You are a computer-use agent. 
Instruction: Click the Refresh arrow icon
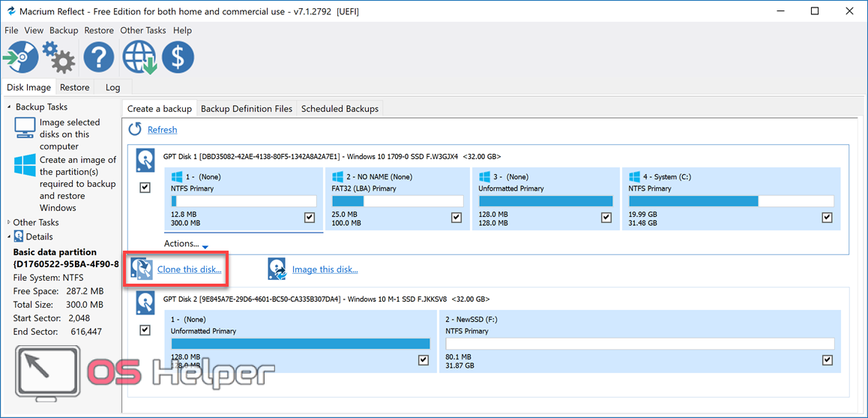point(135,129)
